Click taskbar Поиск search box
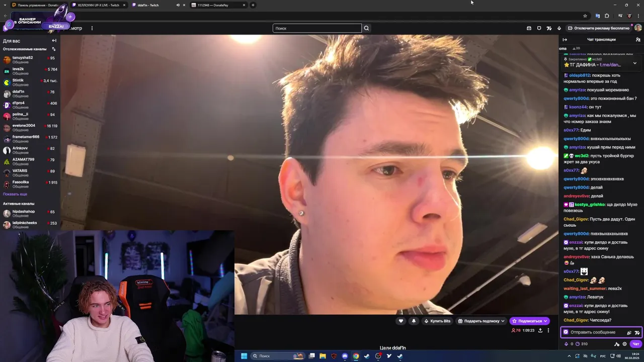The height and width of the screenshot is (362, 644). pyautogui.click(x=278, y=356)
